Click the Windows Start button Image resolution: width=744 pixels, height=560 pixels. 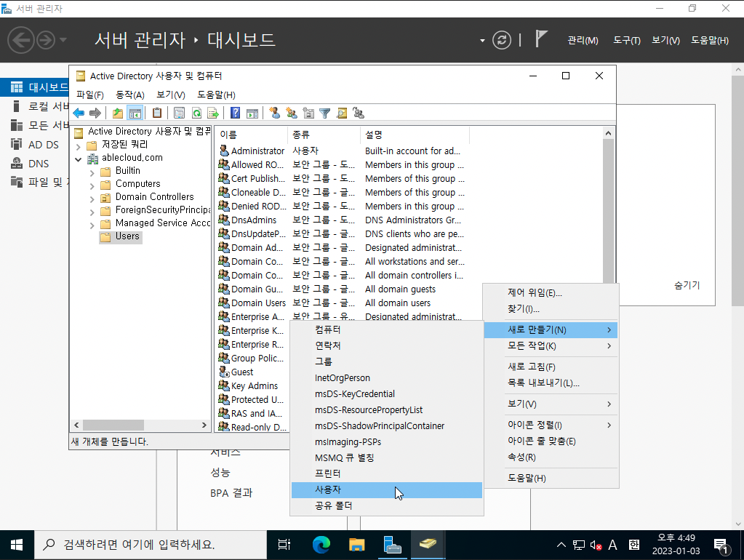click(x=17, y=545)
